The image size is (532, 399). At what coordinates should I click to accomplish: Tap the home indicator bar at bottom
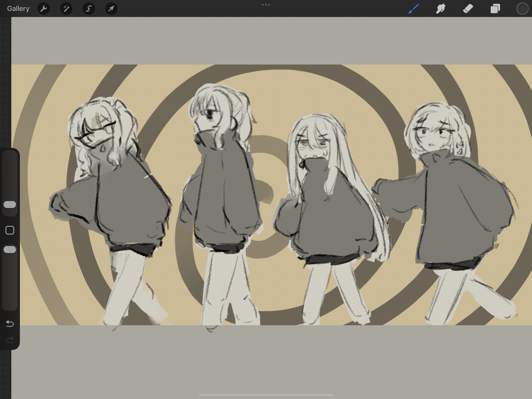(266, 395)
